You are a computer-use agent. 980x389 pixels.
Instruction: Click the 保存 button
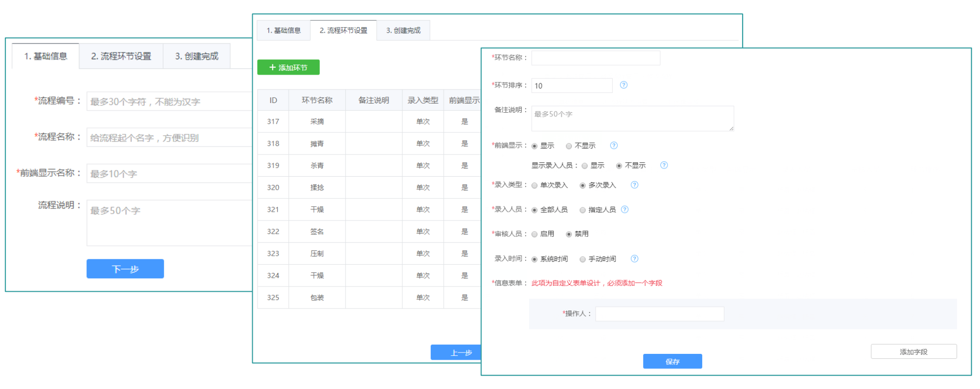[672, 362]
